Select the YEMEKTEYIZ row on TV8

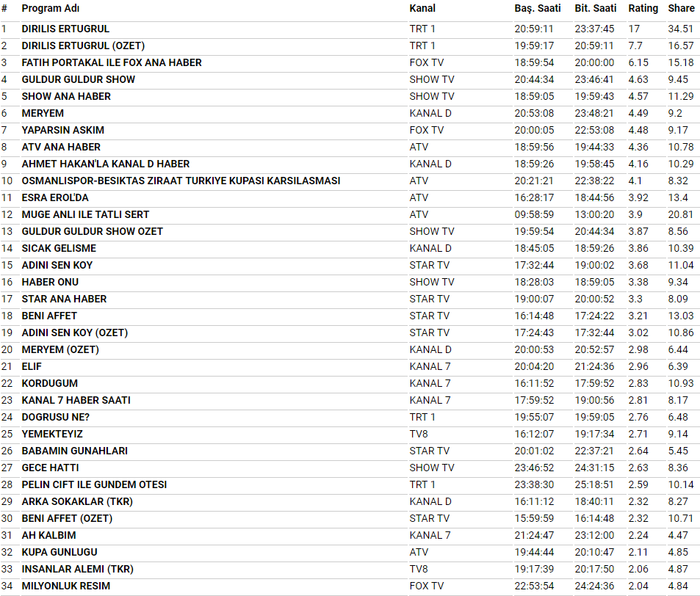pos(52,434)
